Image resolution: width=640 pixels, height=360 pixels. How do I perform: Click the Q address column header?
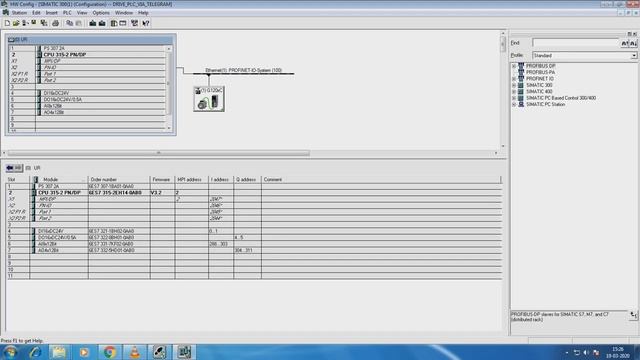(x=247, y=180)
